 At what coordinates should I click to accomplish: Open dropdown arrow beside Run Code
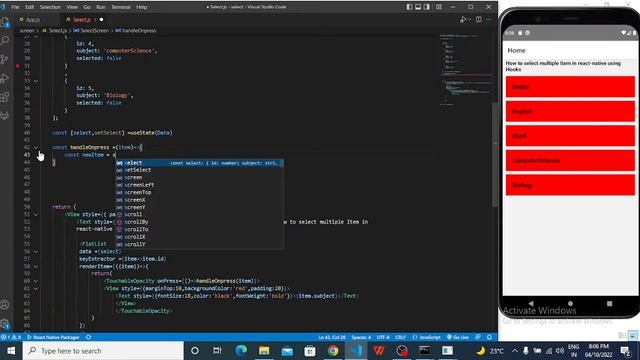tap(469, 19)
